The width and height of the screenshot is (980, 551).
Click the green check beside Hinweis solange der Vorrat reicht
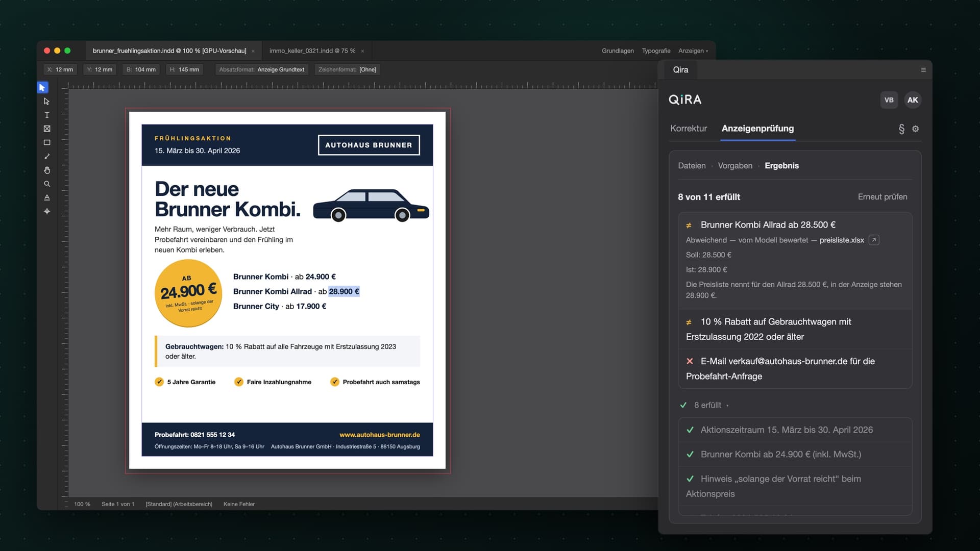click(690, 479)
